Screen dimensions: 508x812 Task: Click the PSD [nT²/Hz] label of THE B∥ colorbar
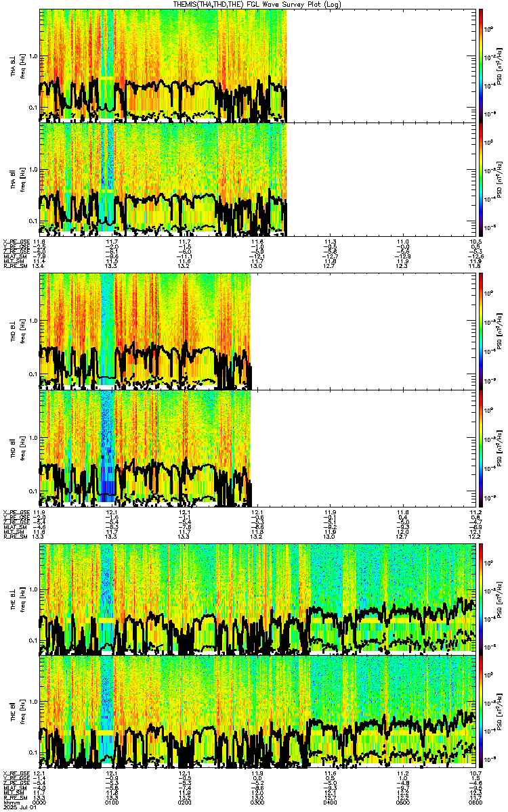tap(499, 711)
